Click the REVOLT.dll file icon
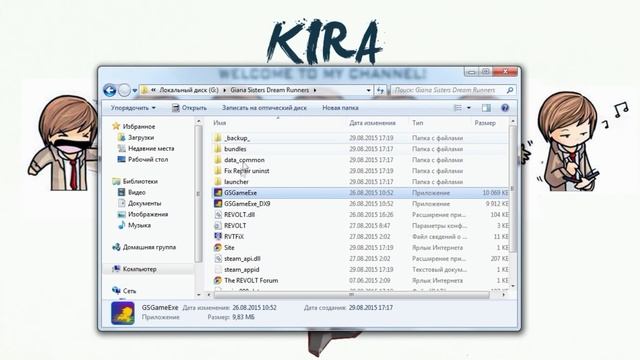 point(218,215)
